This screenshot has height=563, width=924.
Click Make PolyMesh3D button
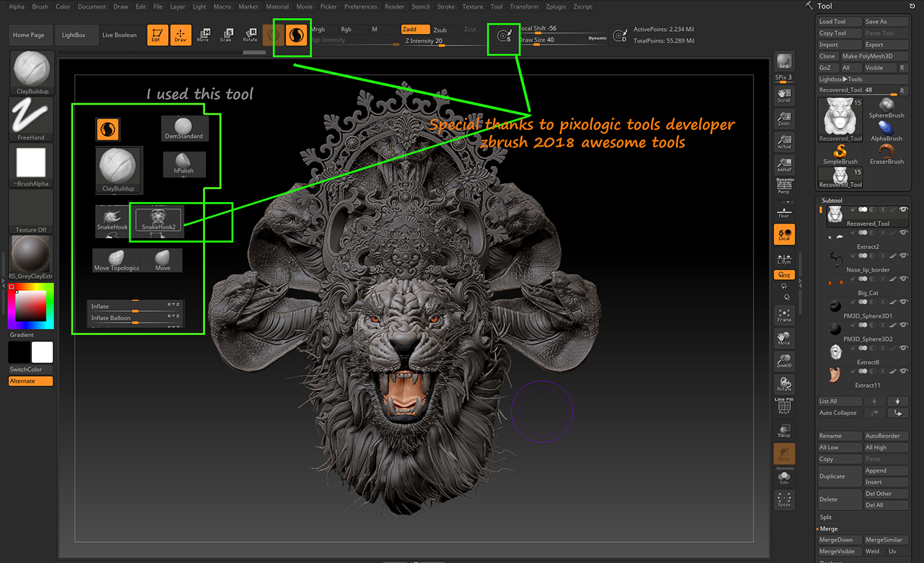[x=874, y=56]
